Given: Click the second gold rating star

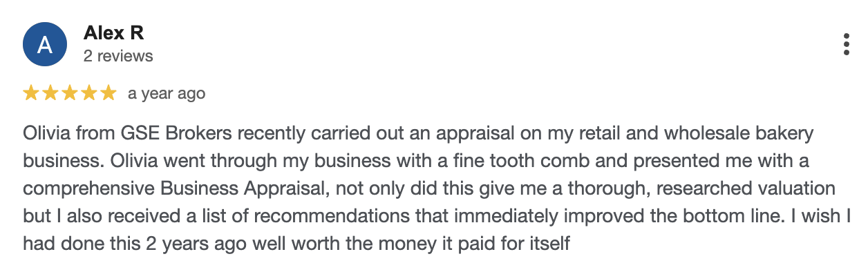Looking at the screenshot, I should coord(50,93).
